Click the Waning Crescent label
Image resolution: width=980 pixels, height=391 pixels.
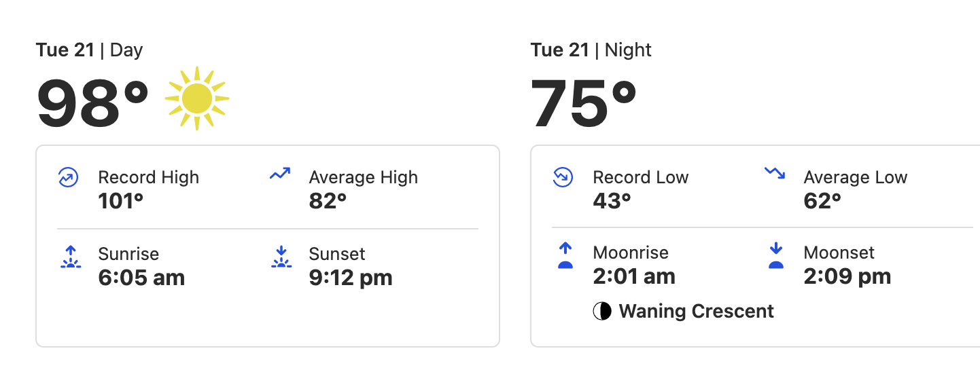pyautogui.click(x=697, y=312)
